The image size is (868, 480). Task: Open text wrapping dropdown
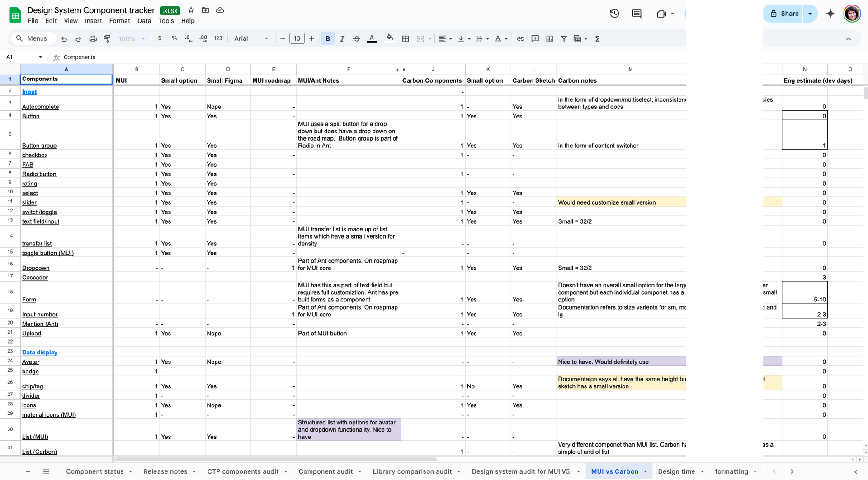[483, 39]
